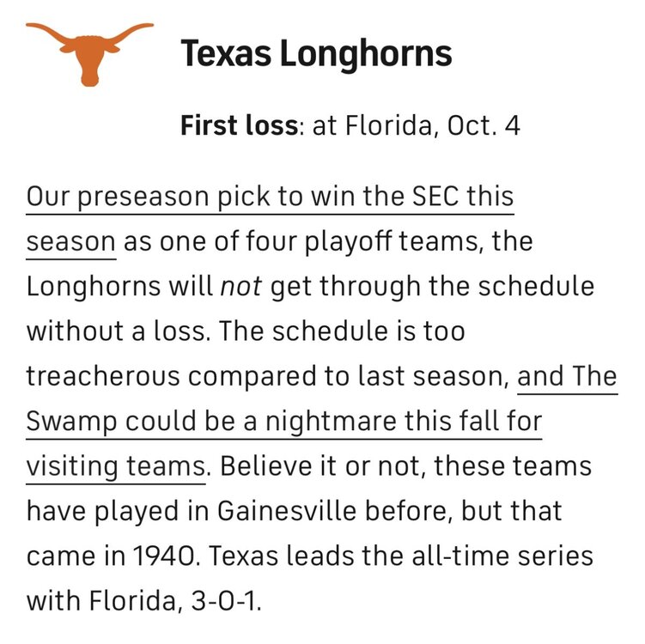Follow the "The Swamp could be a nightmare" link
The image size is (645, 644).
(283, 422)
